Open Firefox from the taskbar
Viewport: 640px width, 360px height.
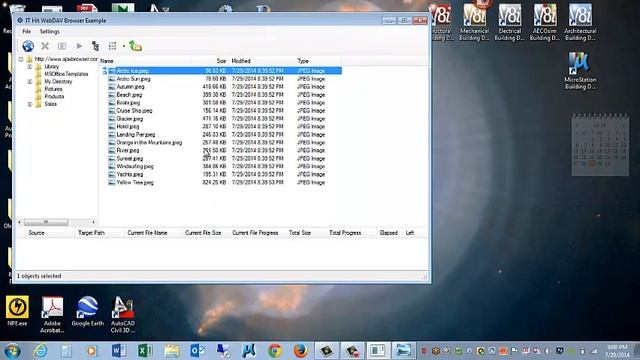301,351
